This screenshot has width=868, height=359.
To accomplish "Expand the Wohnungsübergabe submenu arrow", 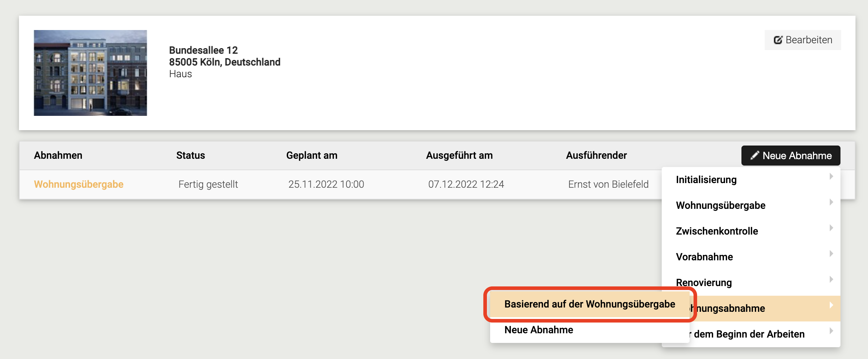I will click(831, 202).
